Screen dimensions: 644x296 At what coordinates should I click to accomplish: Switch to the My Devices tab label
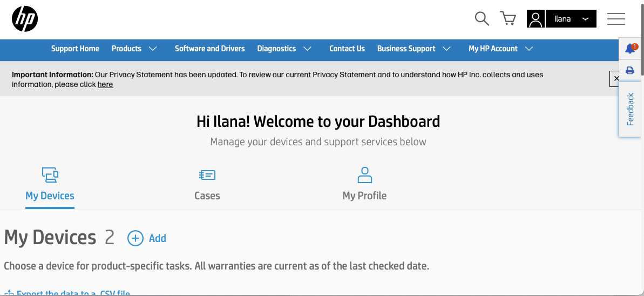click(x=50, y=196)
